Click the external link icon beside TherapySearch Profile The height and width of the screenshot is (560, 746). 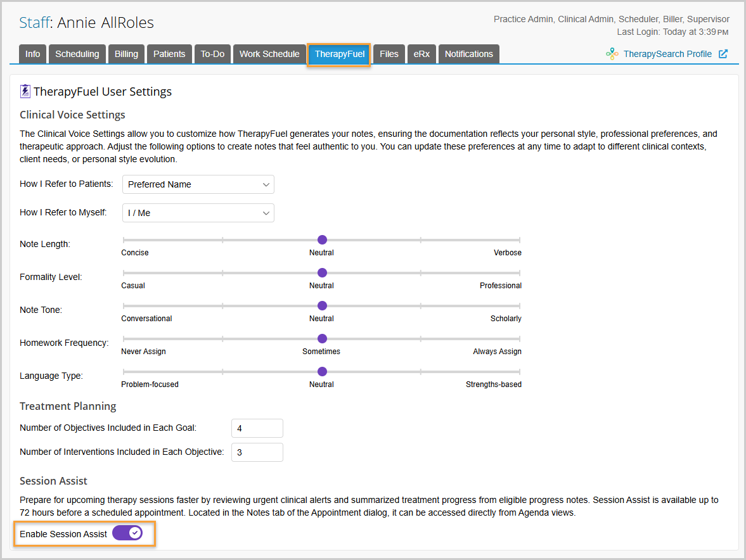[723, 54]
